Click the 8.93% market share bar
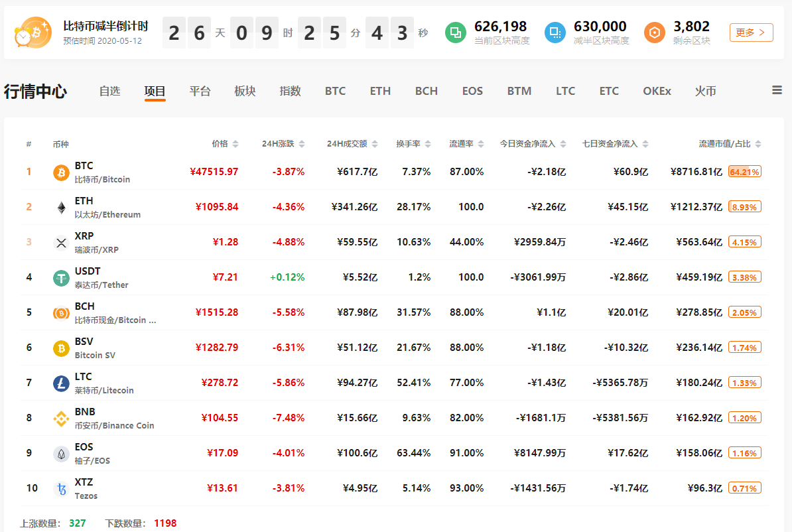This screenshot has width=792, height=532. [x=744, y=207]
